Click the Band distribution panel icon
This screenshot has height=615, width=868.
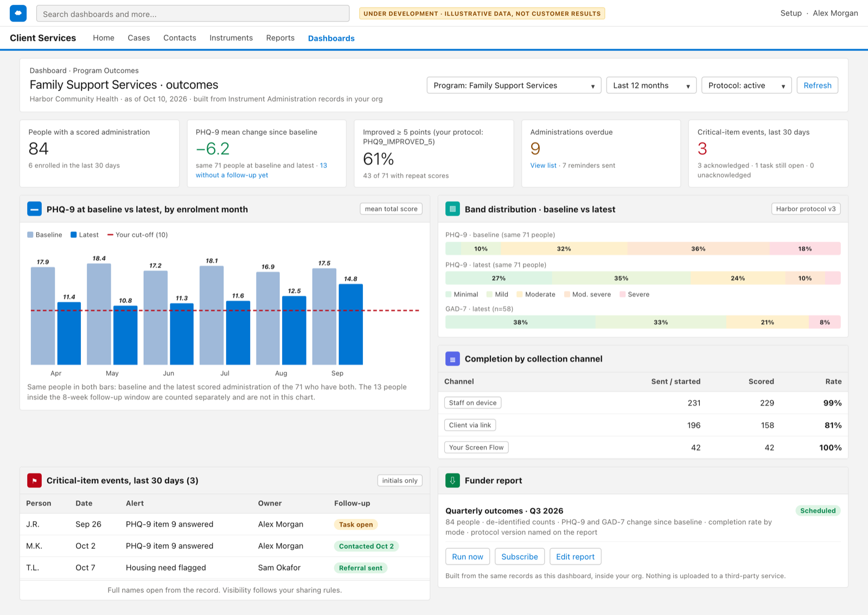(x=452, y=209)
